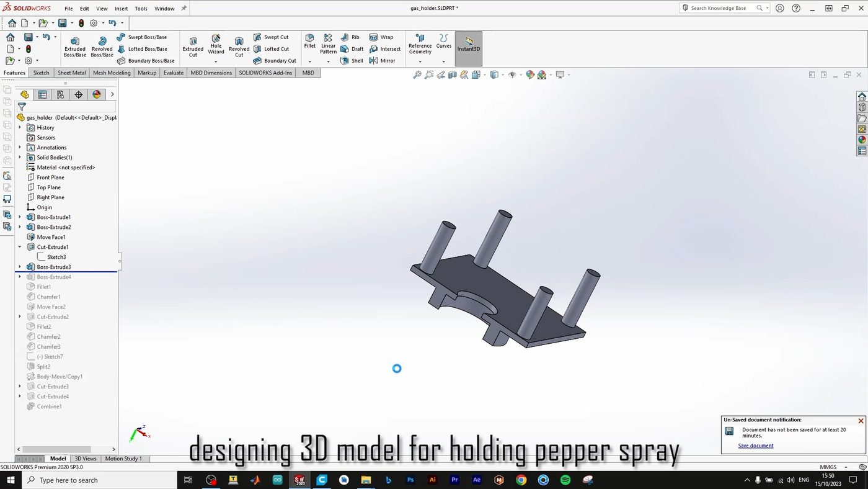Click the Windows search box
This screenshot has width=868, height=489.
99,480
